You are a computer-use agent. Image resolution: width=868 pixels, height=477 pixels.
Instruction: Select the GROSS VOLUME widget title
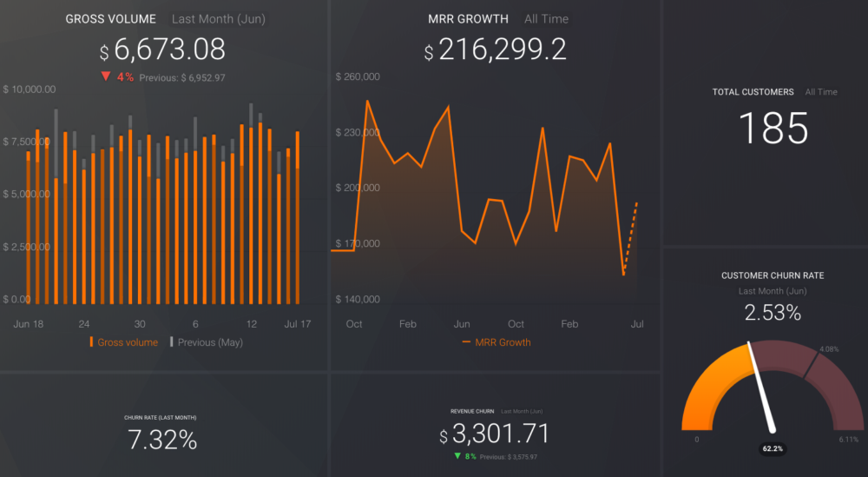pyautogui.click(x=111, y=19)
